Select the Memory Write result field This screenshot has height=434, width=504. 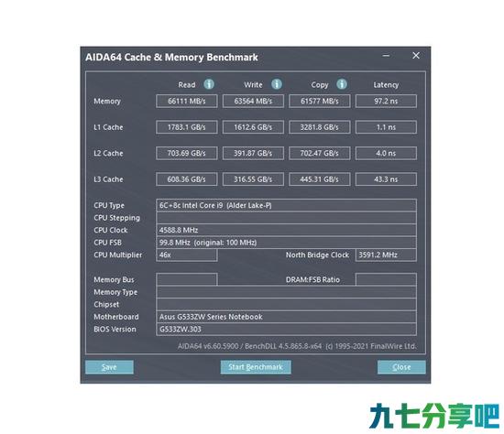[253, 102]
